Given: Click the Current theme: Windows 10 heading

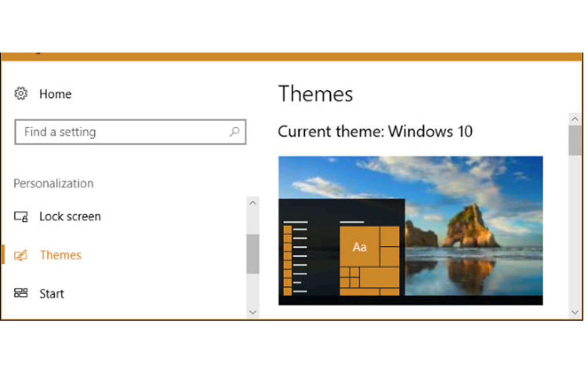Looking at the screenshot, I should point(375,131).
